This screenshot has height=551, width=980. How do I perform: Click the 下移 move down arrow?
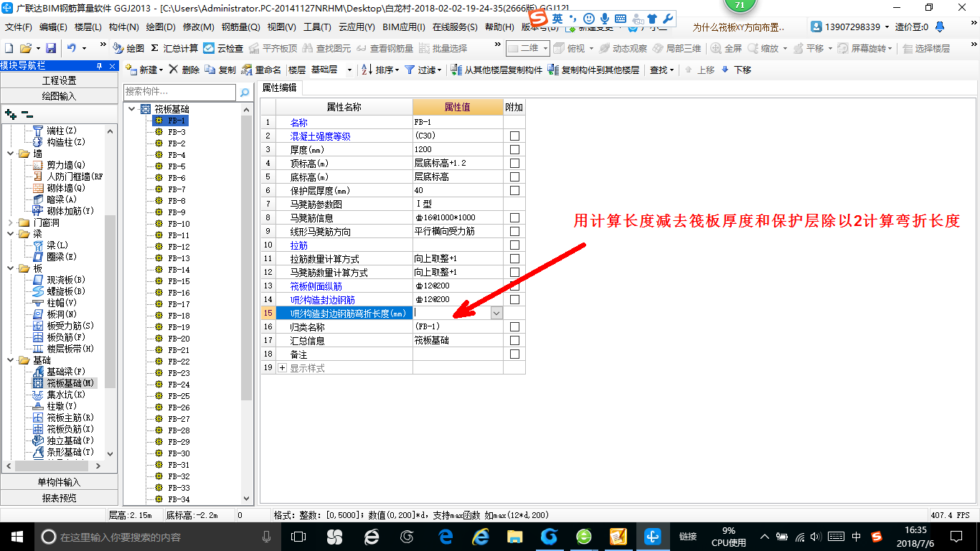736,70
